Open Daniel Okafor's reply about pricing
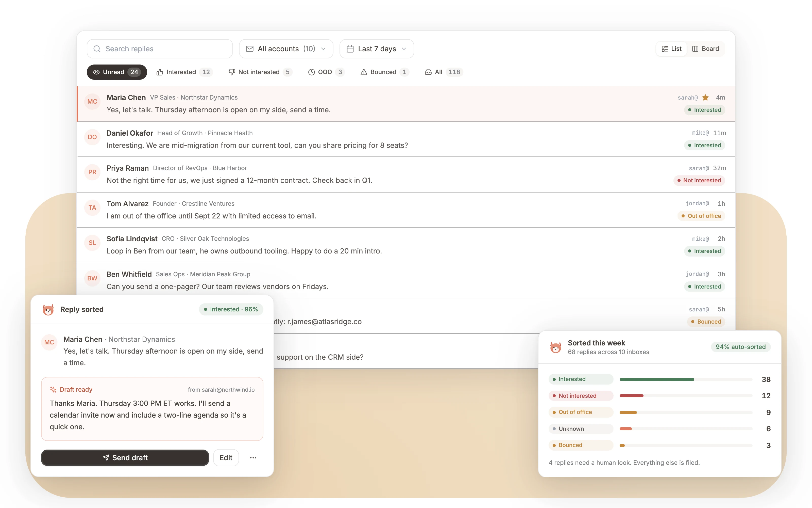This screenshot has height=508, width=812. coord(406,139)
